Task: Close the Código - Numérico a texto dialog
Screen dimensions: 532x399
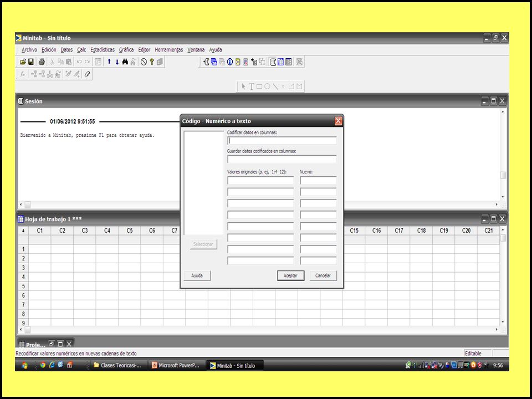Action: point(338,121)
